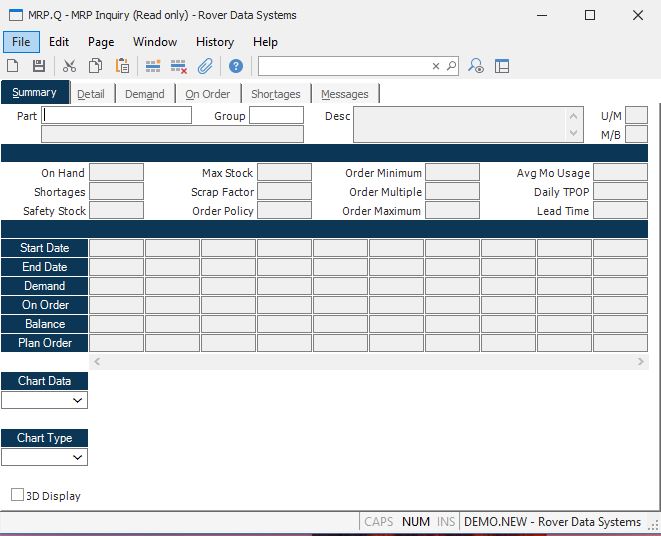Open the History menu

[214, 42]
